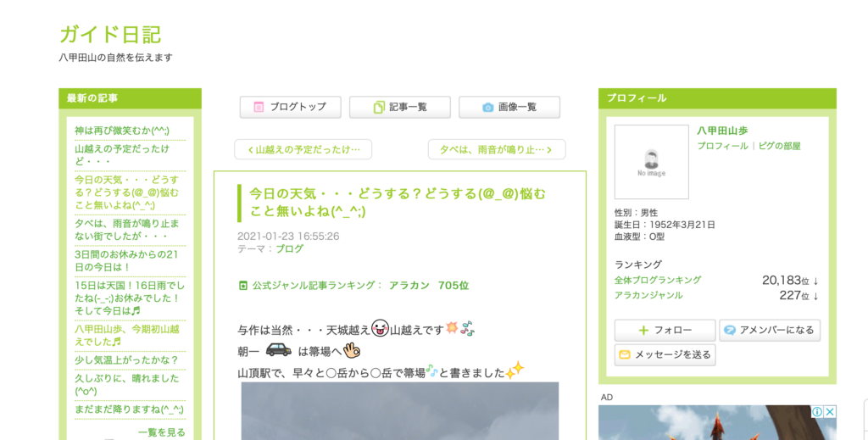This screenshot has width=868, height=440.
Task: Click the green プロフィール panel header
Action: pos(717,98)
